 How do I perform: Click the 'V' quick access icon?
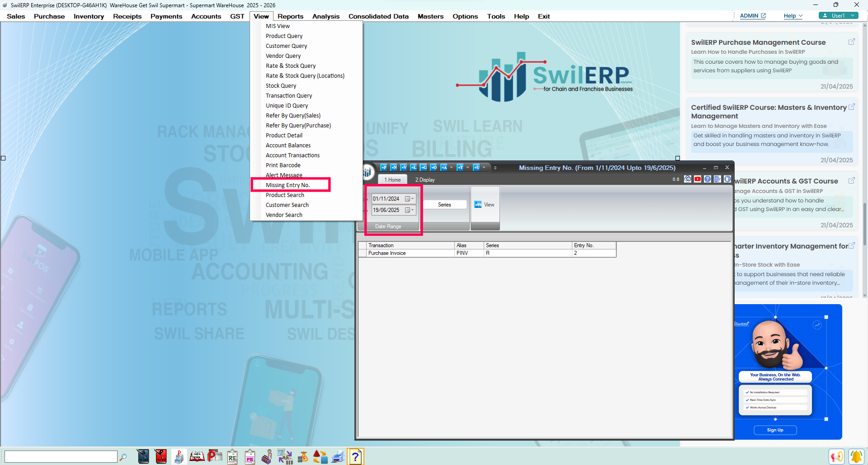coord(404,168)
